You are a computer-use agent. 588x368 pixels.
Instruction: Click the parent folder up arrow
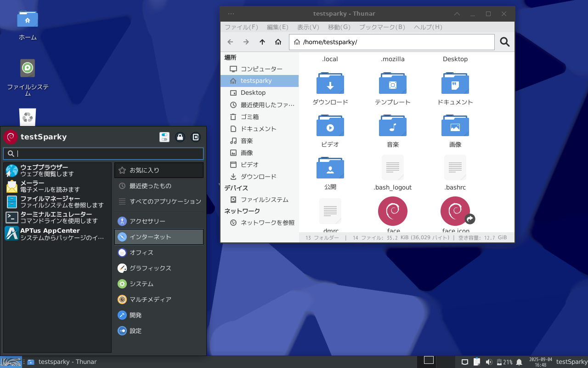pos(262,42)
